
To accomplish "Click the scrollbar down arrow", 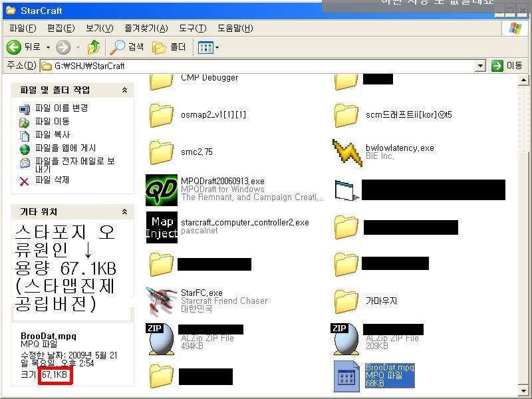I will click(523, 390).
